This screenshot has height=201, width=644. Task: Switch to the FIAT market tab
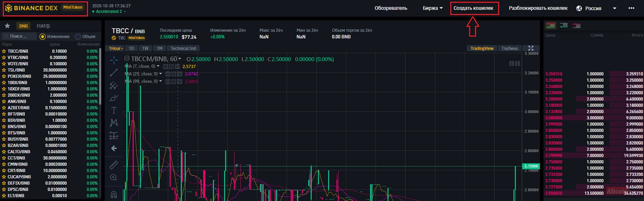[x=43, y=26]
